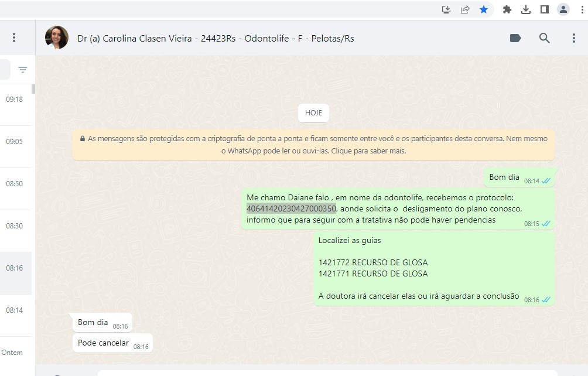Click the chat list scrollbar thumb

coord(33,89)
